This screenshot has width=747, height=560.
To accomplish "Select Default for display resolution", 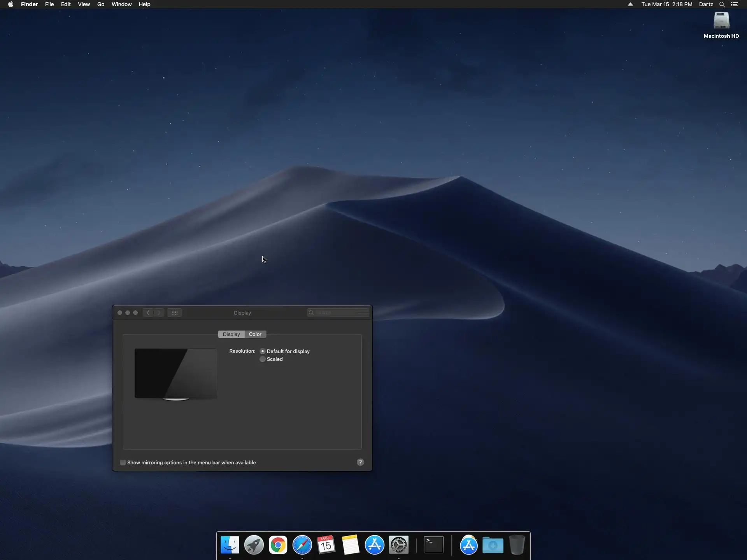I will point(263,351).
